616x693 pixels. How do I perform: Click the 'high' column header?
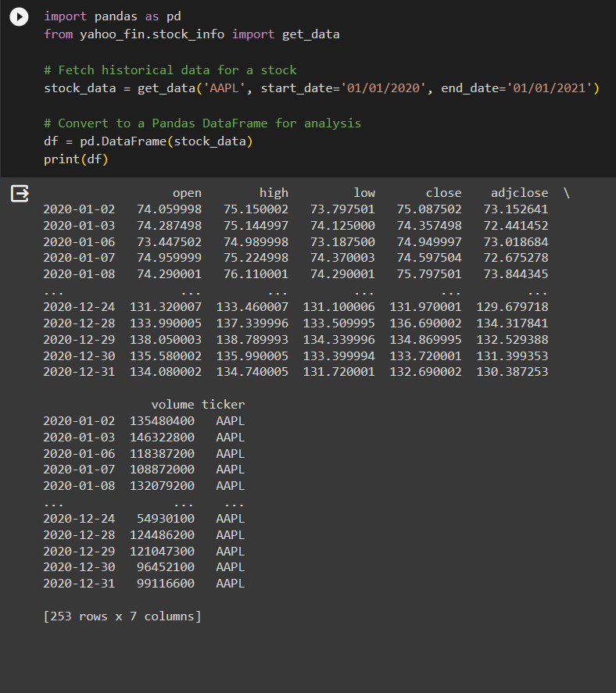click(274, 193)
